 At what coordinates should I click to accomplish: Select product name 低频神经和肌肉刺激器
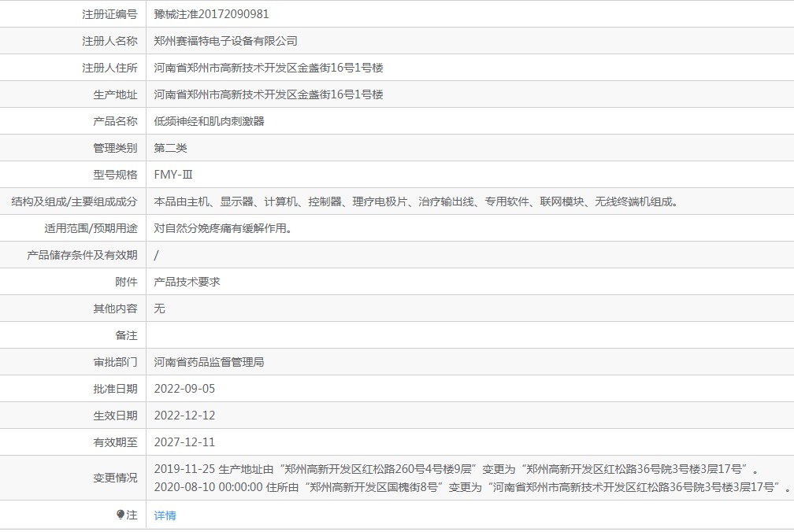click(210, 121)
